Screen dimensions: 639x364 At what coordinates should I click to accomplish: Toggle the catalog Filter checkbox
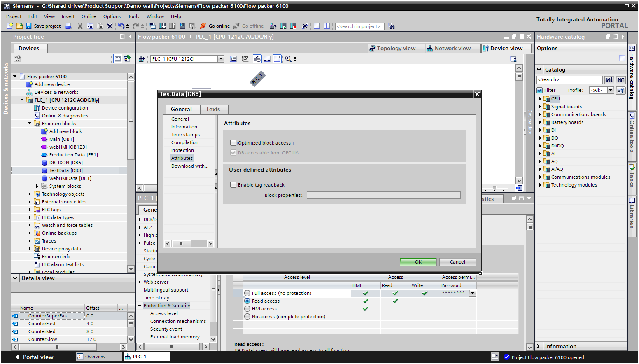[x=540, y=90]
